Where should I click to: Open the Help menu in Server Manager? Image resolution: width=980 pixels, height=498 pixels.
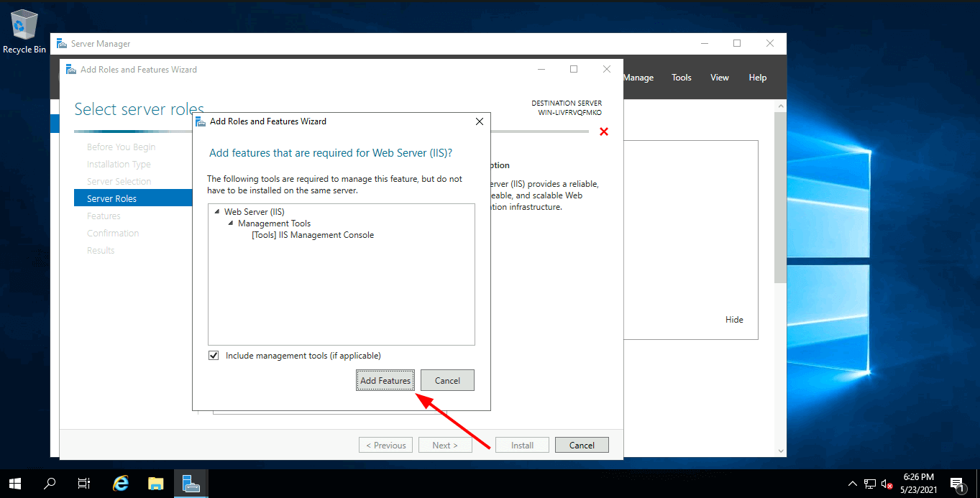pos(758,78)
